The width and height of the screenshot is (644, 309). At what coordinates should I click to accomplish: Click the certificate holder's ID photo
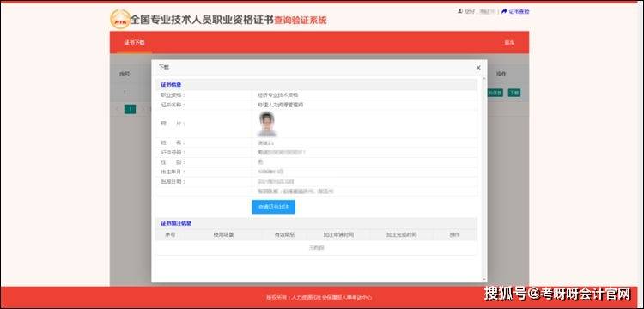(267, 124)
